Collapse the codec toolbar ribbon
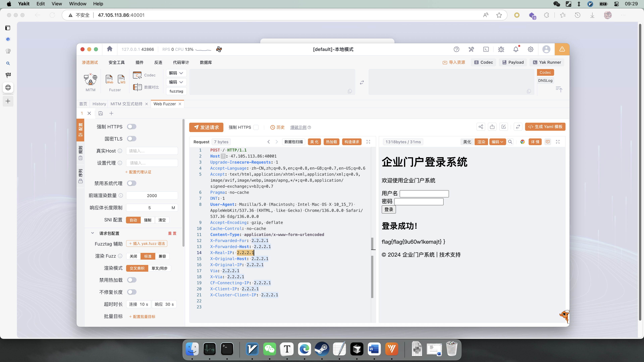 pyautogui.click(x=559, y=89)
